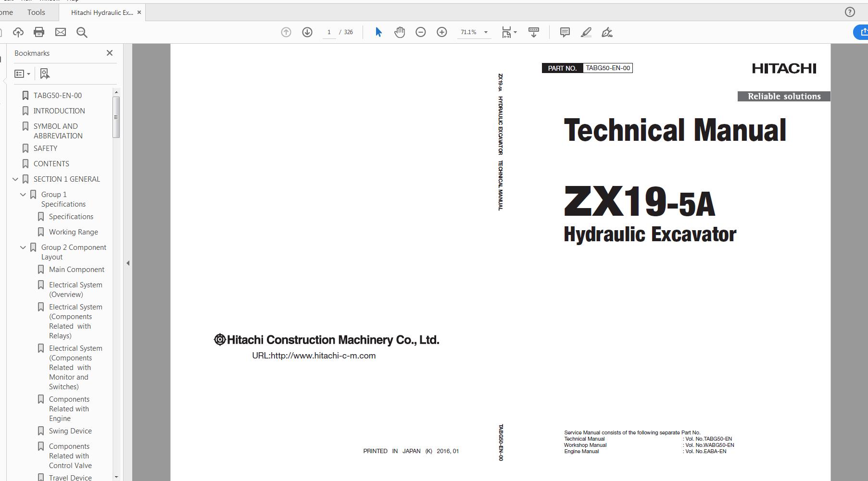The height and width of the screenshot is (481, 868).
Task: Select the Working Range bookmark
Action: [x=74, y=232]
